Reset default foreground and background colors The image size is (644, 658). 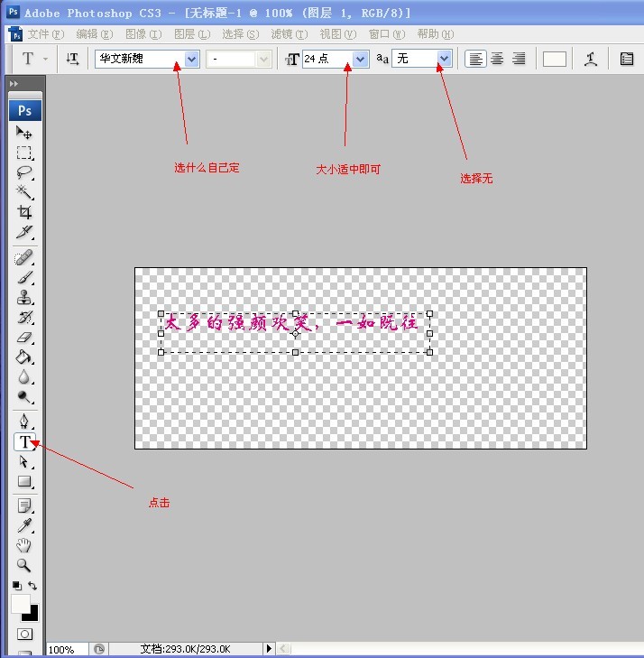pyautogui.click(x=16, y=586)
